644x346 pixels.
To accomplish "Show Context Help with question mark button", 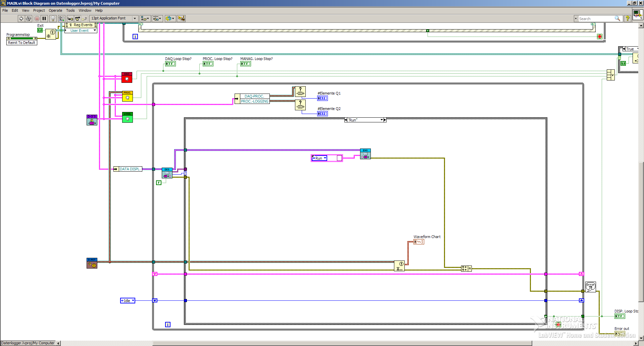I will [627, 18].
